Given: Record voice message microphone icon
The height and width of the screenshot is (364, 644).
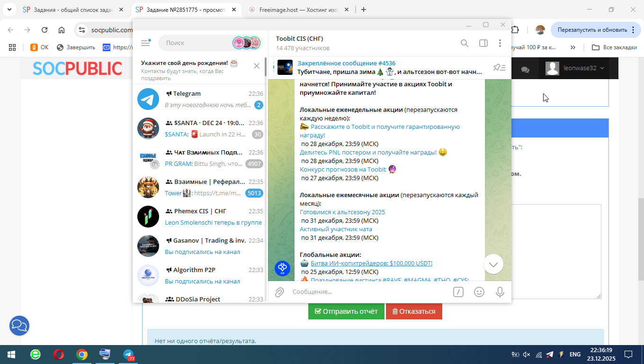Looking at the screenshot, I should coord(500,292).
